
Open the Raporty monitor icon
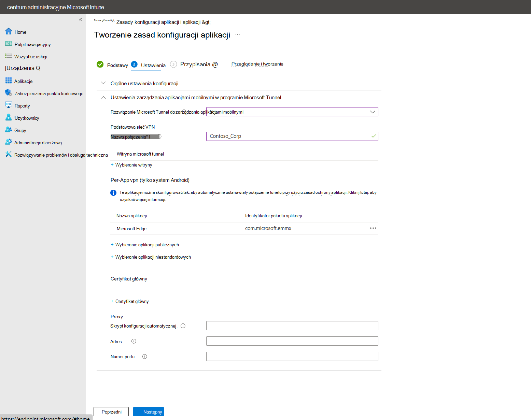click(x=9, y=105)
